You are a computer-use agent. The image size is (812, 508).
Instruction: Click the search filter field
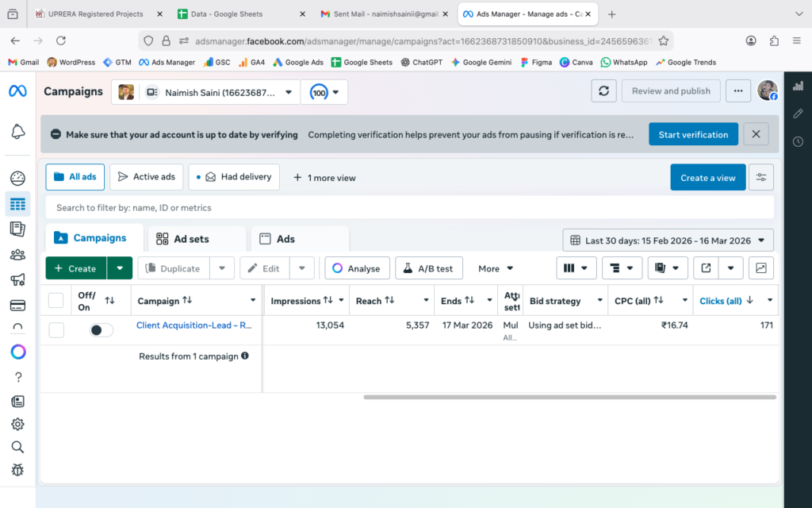click(410, 207)
